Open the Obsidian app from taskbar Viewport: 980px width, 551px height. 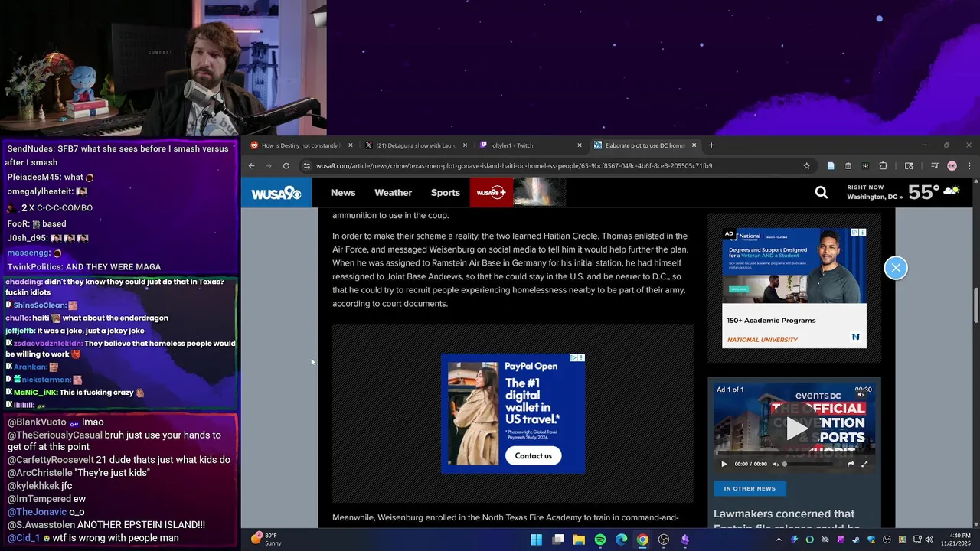click(685, 540)
